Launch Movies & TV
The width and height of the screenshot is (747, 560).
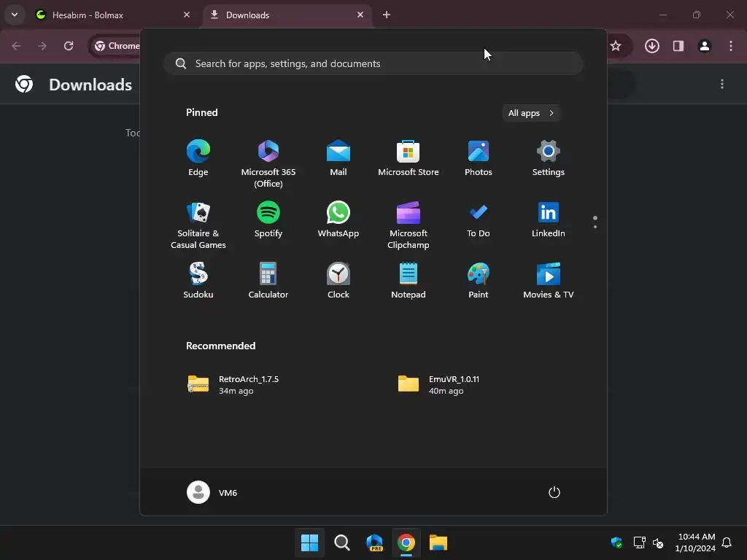pos(549,281)
